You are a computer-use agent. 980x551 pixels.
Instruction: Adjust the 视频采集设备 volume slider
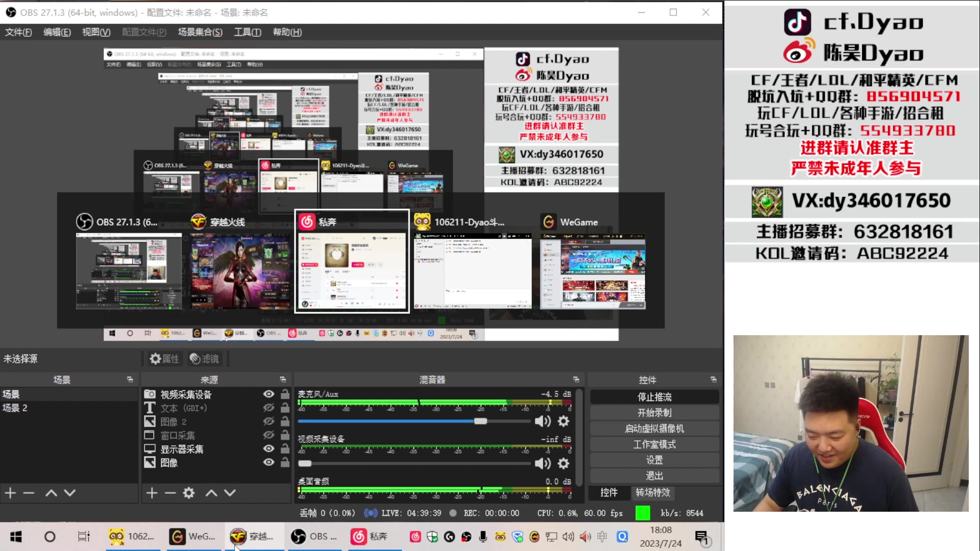point(414,464)
